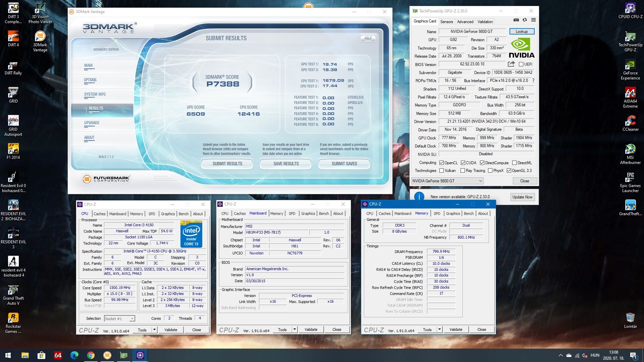Switch to GPU-Z Sensors tab
The width and height of the screenshot is (644, 362).
click(x=446, y=21)
